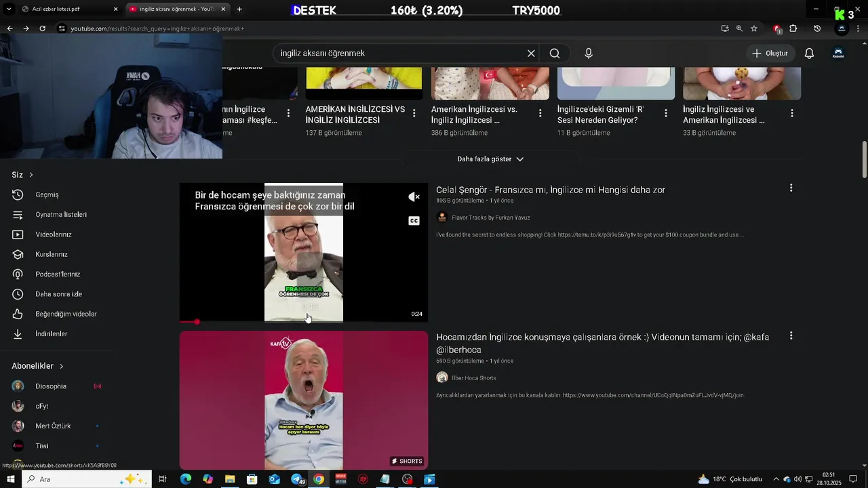
Task: Select the ingiliz aksanı öğrenmek YouTube tab
Action: [178, 9]
